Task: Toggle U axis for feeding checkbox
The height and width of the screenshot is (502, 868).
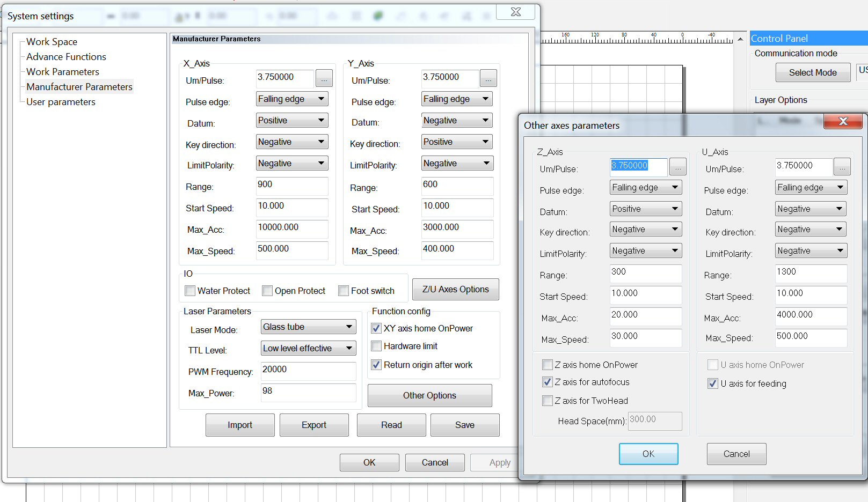Action: tap(713, 383)
